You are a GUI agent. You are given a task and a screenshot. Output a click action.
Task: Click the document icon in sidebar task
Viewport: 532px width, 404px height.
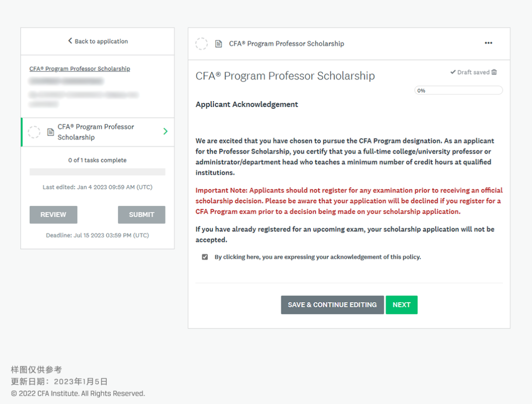pyautogui.click(x=51, y=133)
